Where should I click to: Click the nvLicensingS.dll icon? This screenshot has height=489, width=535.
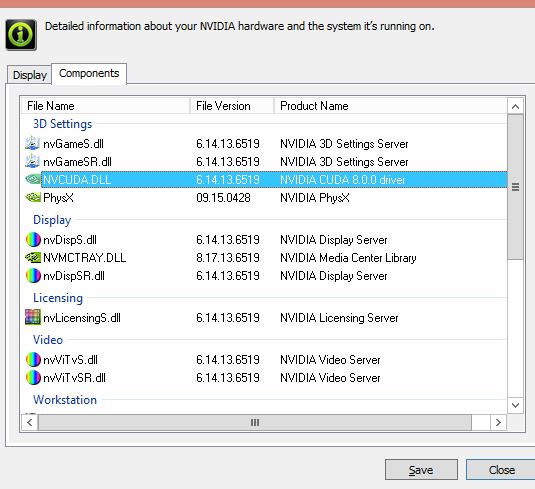[33, 317]
